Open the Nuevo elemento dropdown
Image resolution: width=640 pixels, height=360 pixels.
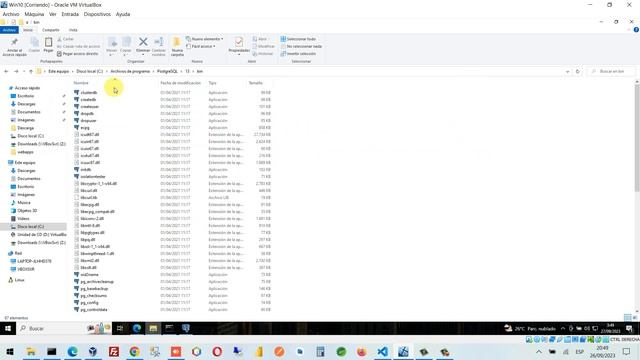[x=204, y=39]
